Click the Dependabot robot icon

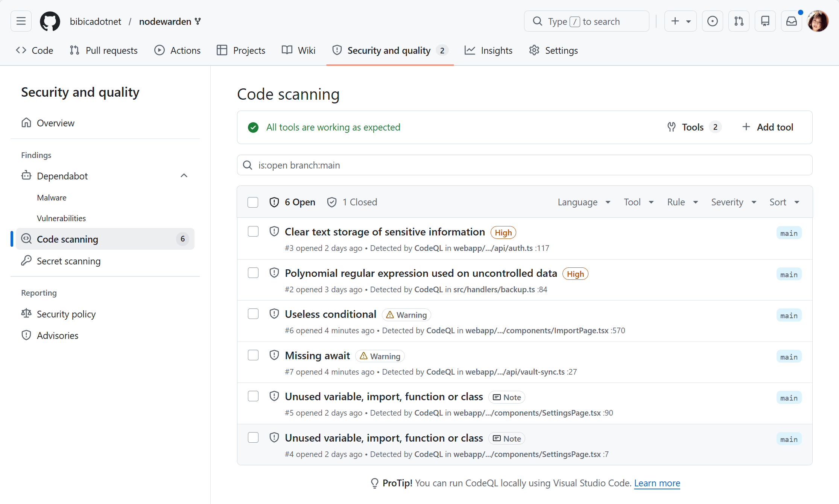[26, 175]
